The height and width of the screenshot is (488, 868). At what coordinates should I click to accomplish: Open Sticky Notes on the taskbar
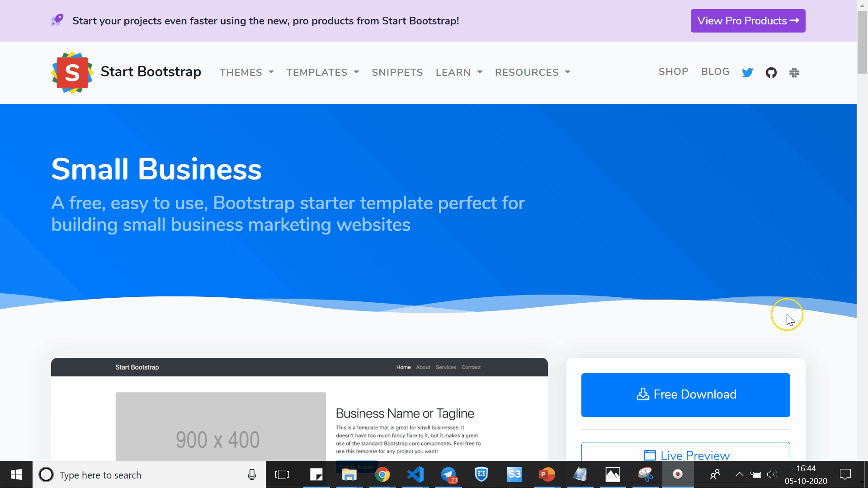(x=316, y=474)
